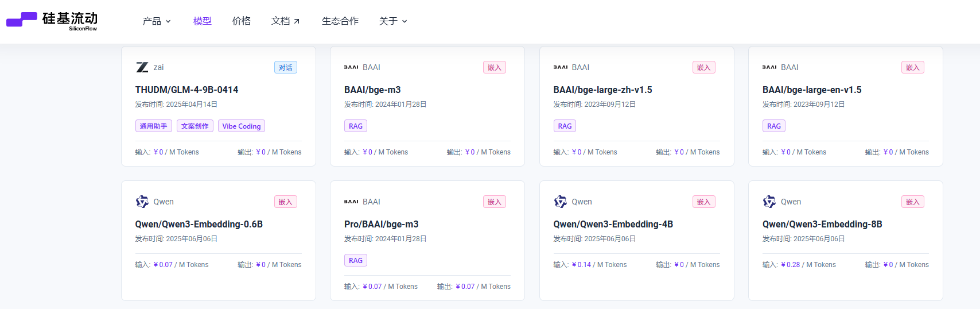Click the BAAI logo on bge-m3 card
The width and height of the screenshot is (980, 309).
351,67
